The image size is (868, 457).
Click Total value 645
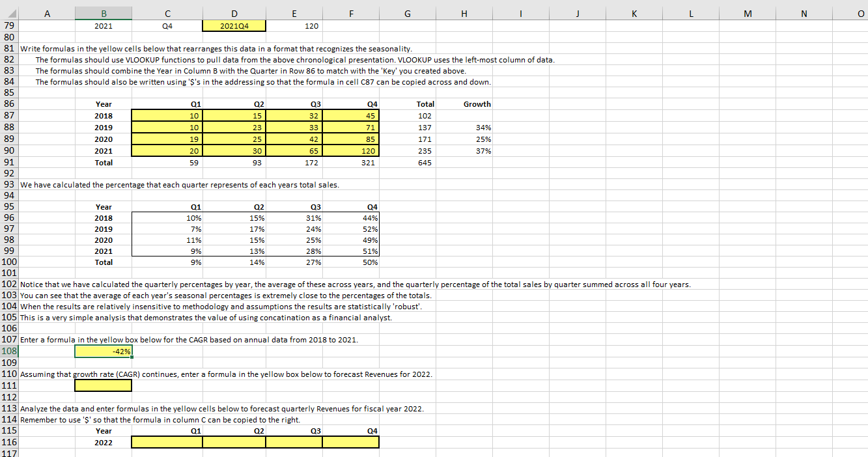pyautogui.click(x=424, y=163)
